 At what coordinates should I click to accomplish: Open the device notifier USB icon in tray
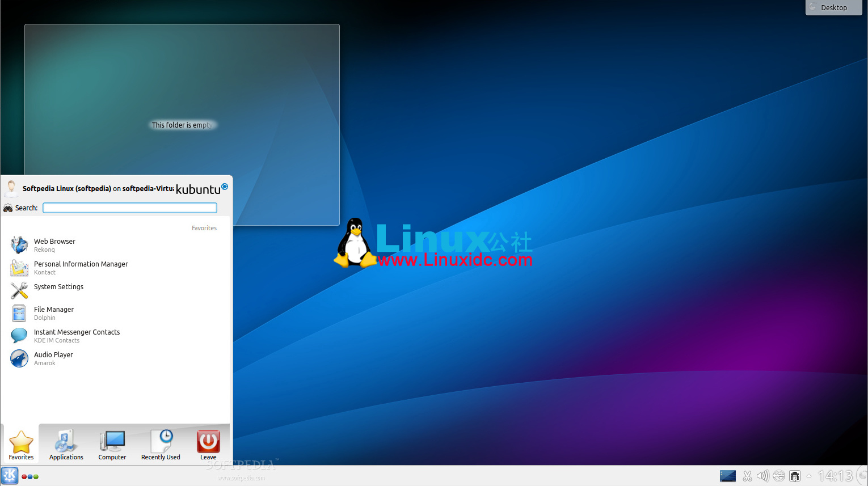(779, 476)
